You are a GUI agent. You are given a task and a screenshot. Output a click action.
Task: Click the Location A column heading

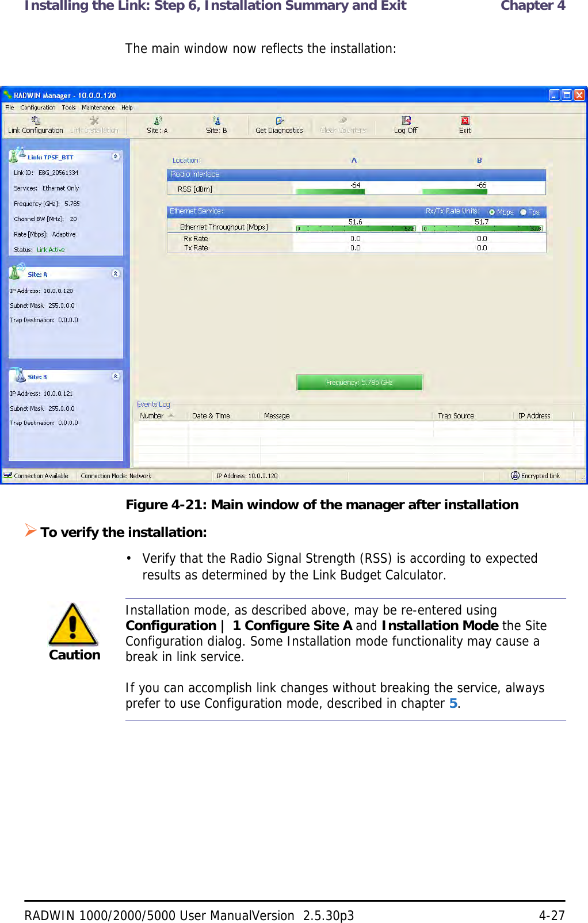pos(354,161)
